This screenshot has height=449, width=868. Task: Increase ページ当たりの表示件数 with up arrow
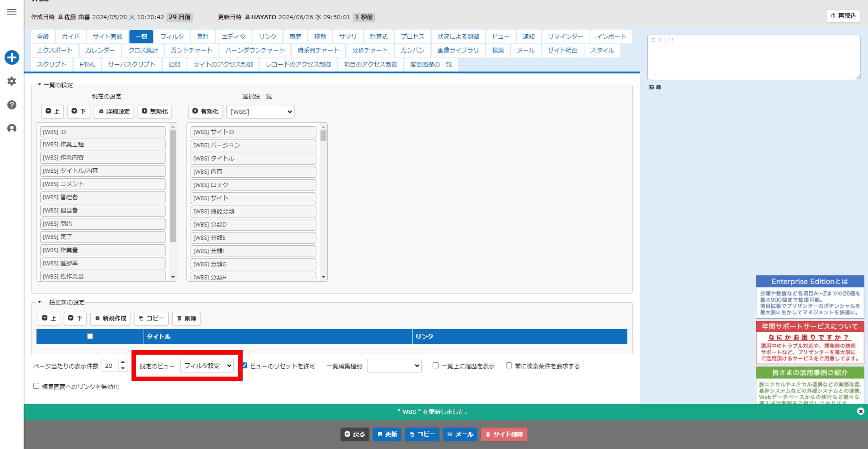point(123,362)
